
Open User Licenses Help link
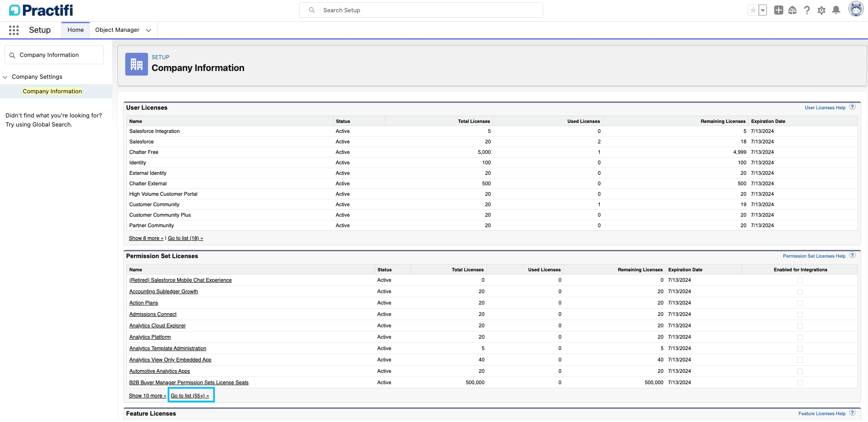(825, 108)
